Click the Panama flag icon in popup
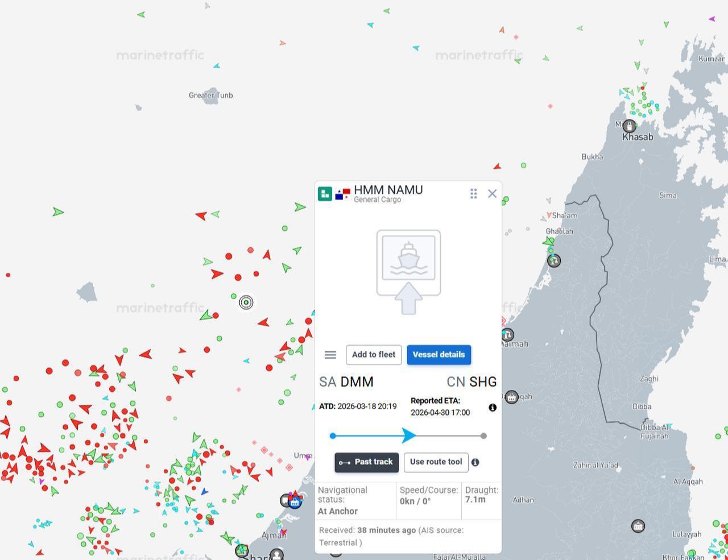728x560 pixels. point(342,194)
